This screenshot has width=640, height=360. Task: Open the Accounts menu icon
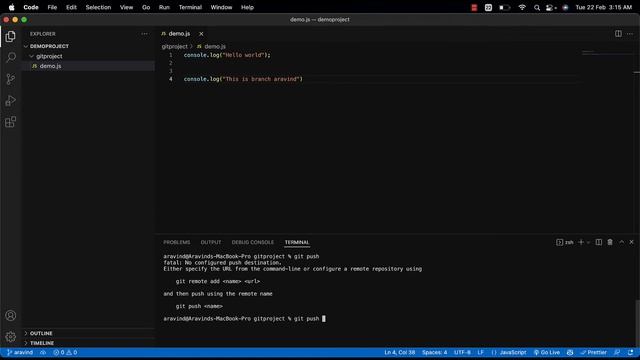coord(11,316)
